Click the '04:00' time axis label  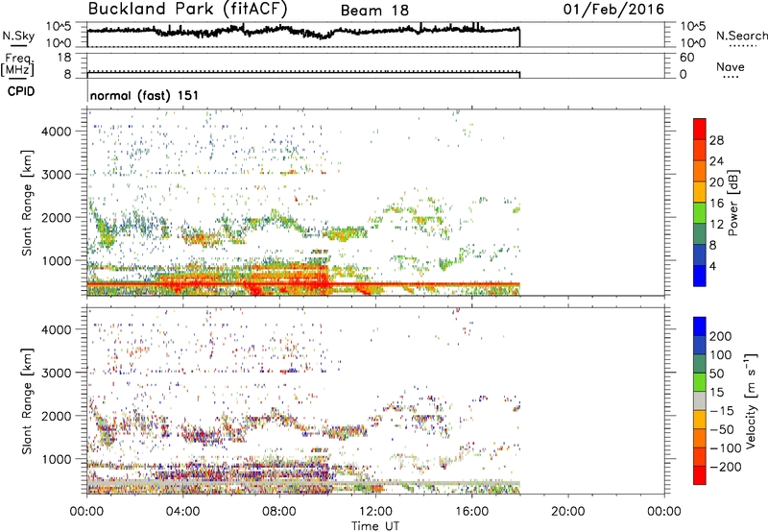182,512
